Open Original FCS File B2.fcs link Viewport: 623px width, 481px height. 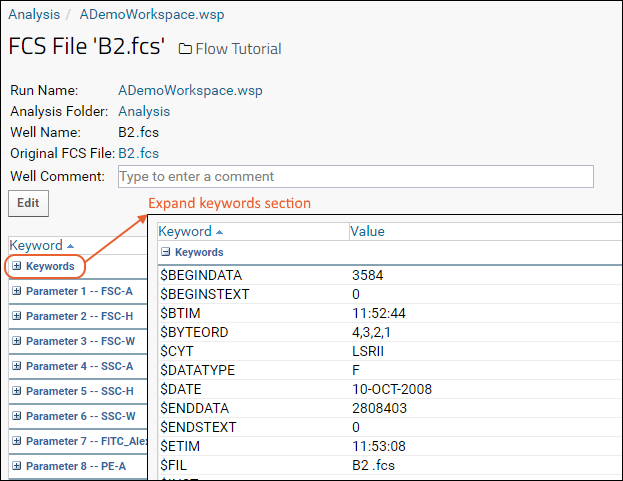pyautogui.click(x=139, y=153)
